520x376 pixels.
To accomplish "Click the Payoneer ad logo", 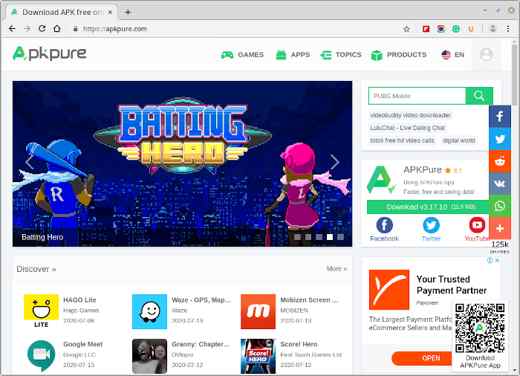I will point(389,290).
